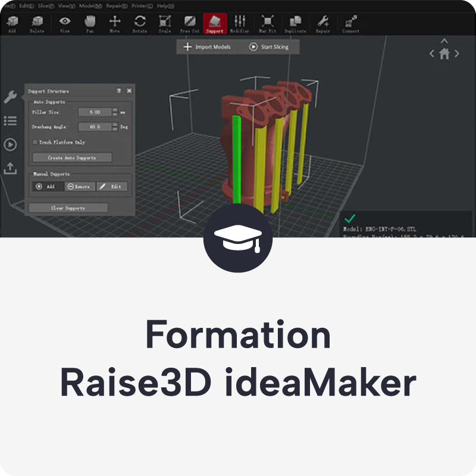
Task: Activate the Pan hand tool
Action: click(90, 24)
